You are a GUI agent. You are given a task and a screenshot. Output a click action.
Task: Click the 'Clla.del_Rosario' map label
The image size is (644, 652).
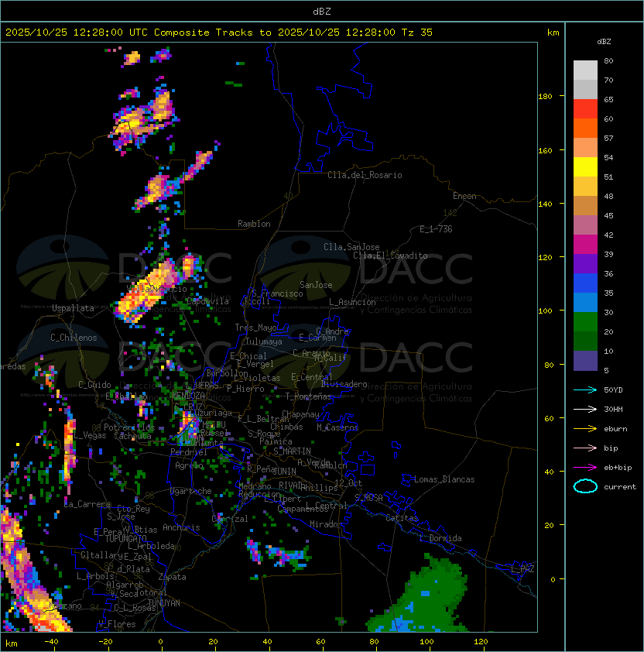(x=365, y=175)
